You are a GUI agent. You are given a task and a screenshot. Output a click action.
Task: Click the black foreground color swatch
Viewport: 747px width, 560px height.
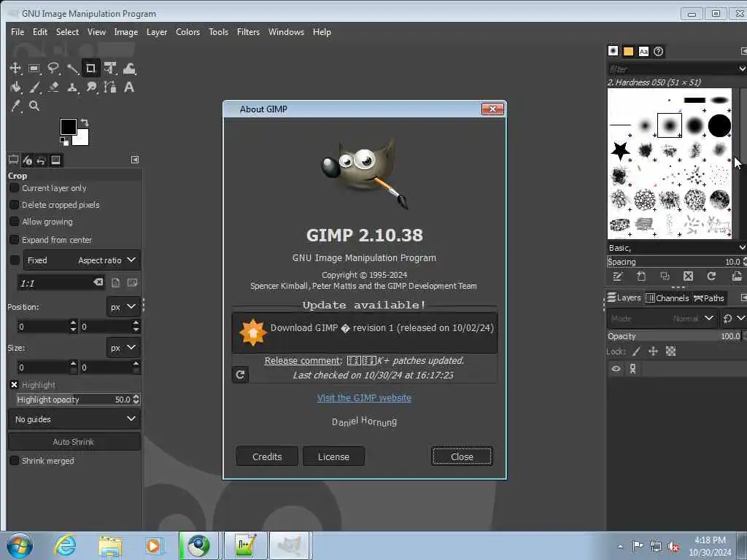pos(68,127)
